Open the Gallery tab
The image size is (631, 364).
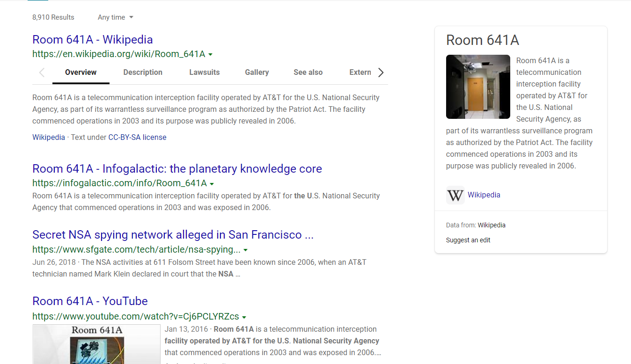(257, 72)
